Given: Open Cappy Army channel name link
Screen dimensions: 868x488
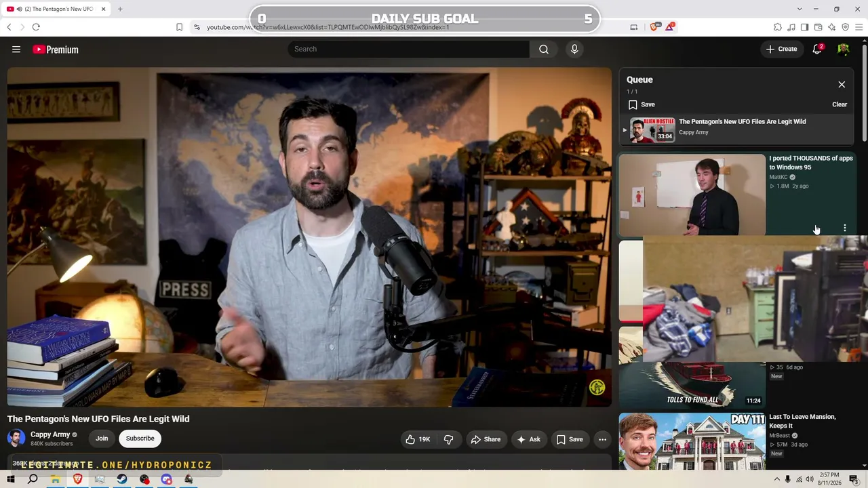Looking at the screenshot, I should click(x=50, y=434).
